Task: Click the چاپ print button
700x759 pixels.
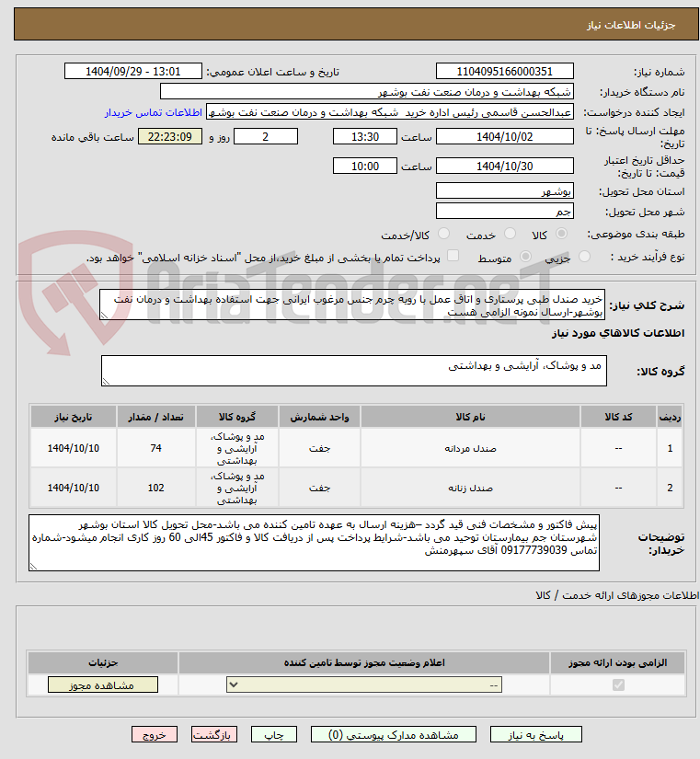Action: [274, 734]
